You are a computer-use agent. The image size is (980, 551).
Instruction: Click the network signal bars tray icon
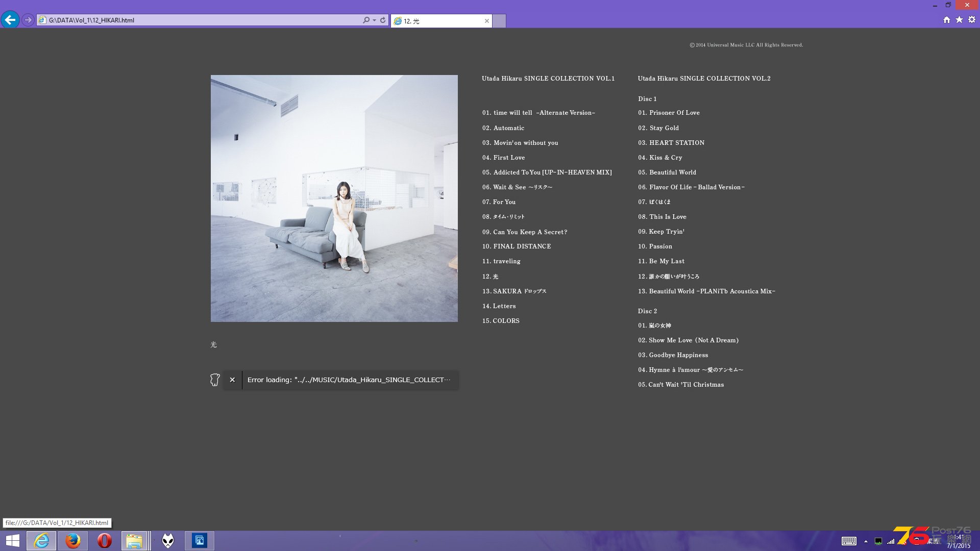coord(891,541)
